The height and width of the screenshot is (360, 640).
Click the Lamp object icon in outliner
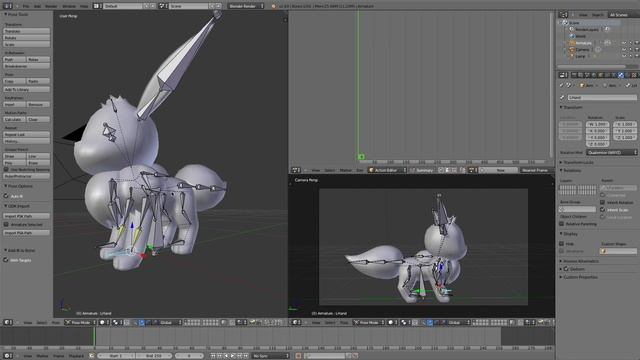pyautogui.click(x=572, y=56)
